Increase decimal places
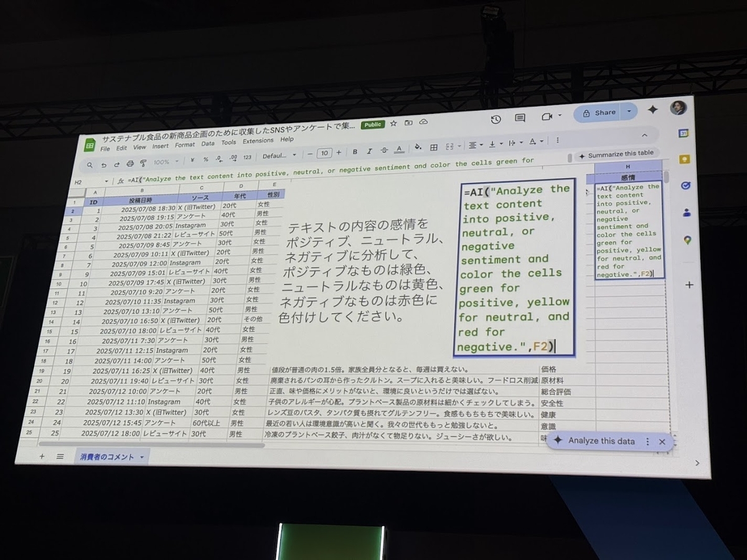This screenshot has height=560, width=747. [233, 158]
